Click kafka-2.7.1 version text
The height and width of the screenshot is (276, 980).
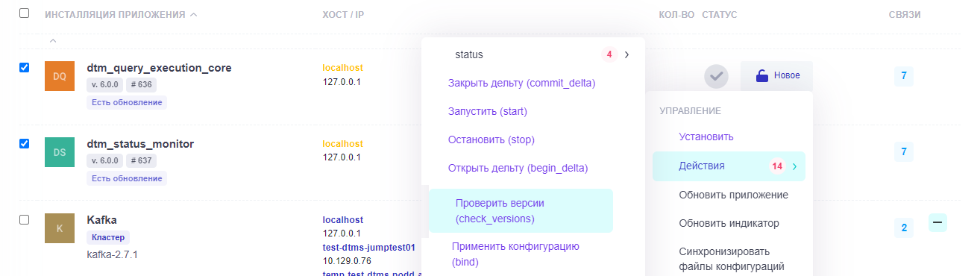coord(113,254)
